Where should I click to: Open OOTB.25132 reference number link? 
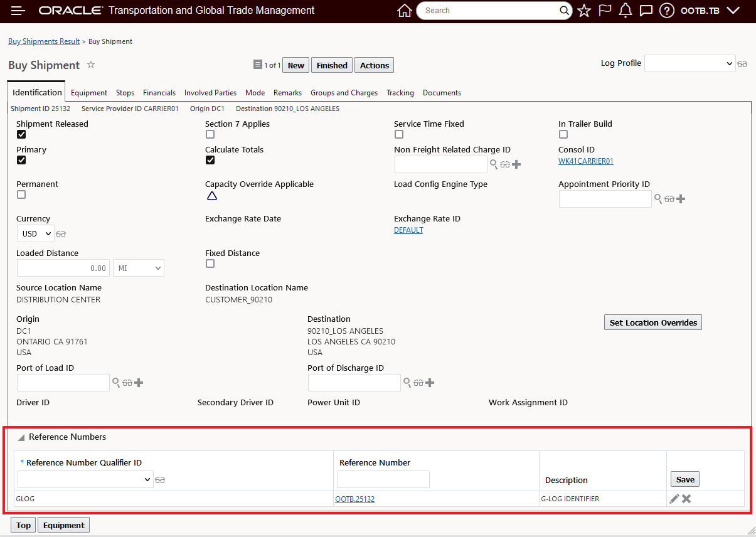pyautogui.click(x=354, y=499)
